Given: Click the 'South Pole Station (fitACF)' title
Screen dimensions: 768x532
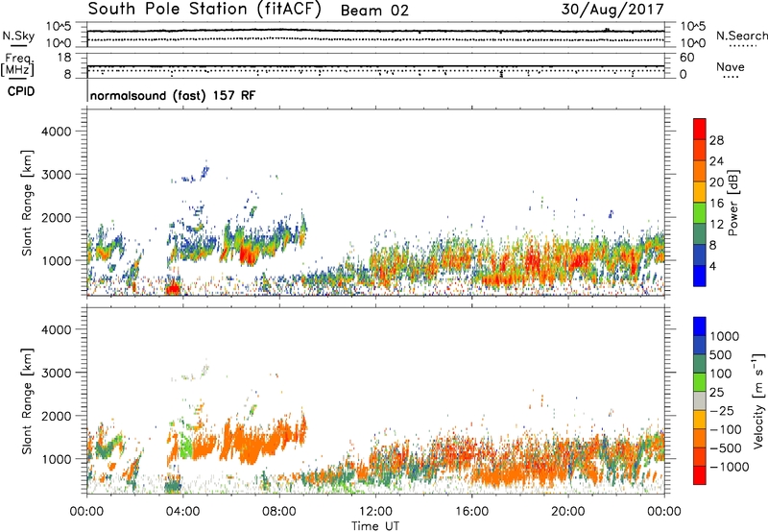Looking at the screenshot, I should (x=204, y=9).
